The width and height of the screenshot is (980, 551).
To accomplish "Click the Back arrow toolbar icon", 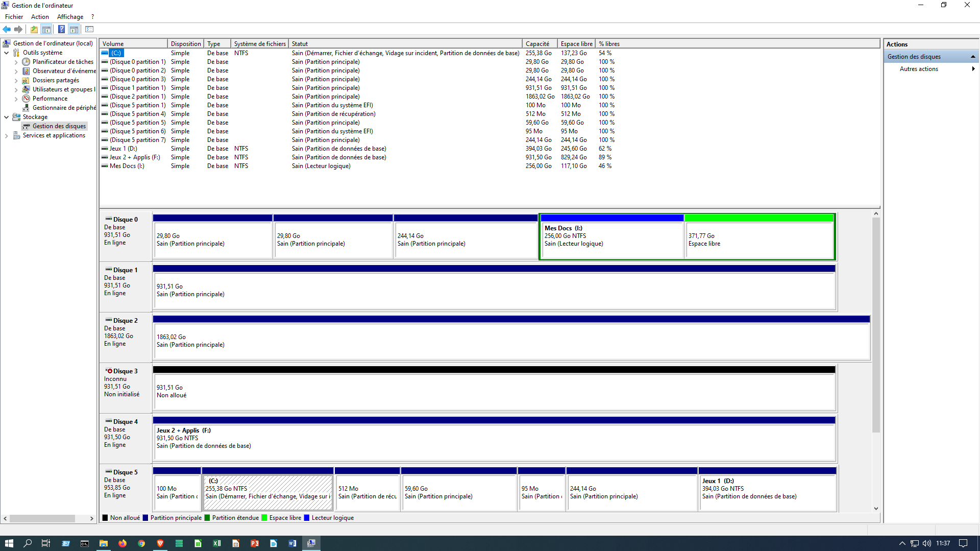I will [7, 29].
